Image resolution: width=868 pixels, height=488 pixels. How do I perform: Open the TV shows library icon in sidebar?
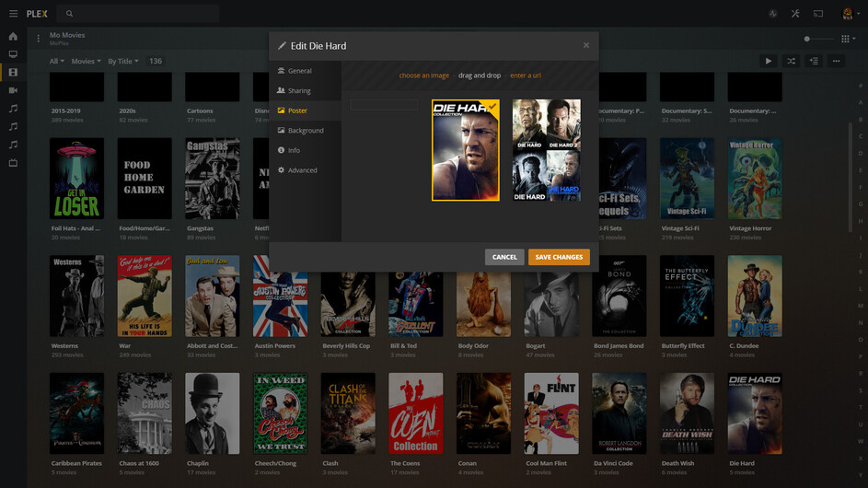pyautogui.click(x=13, y=54)
